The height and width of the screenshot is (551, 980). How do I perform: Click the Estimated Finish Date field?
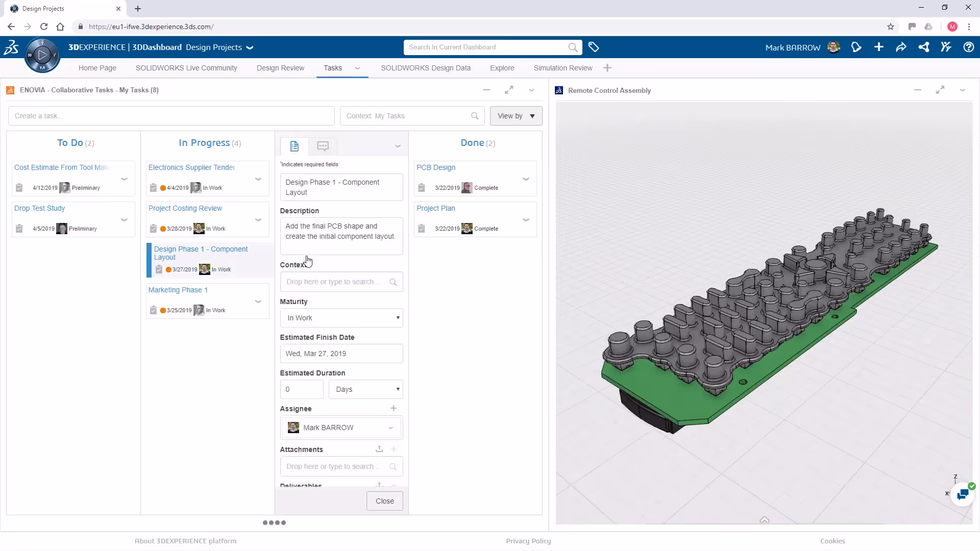[341, 354]
